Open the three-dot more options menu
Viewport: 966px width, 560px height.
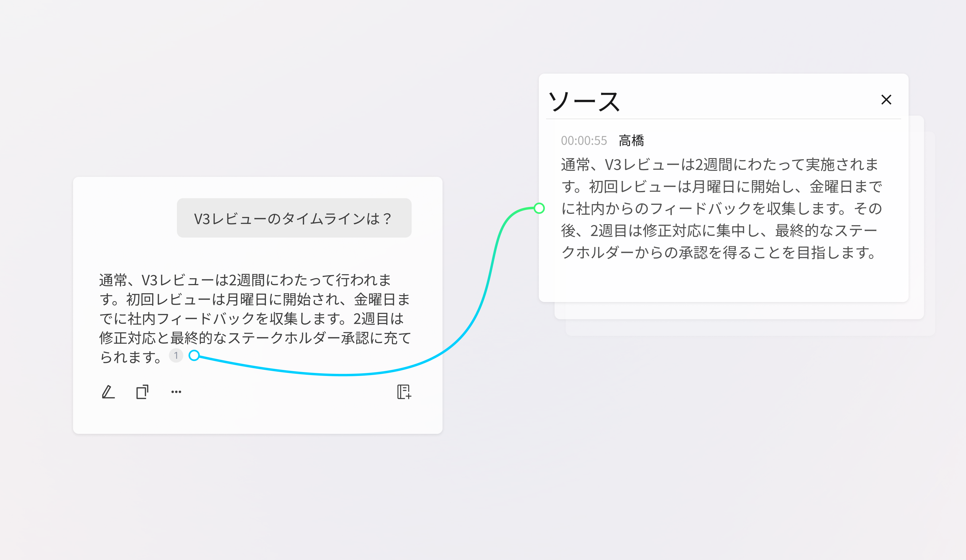[176, 392]
